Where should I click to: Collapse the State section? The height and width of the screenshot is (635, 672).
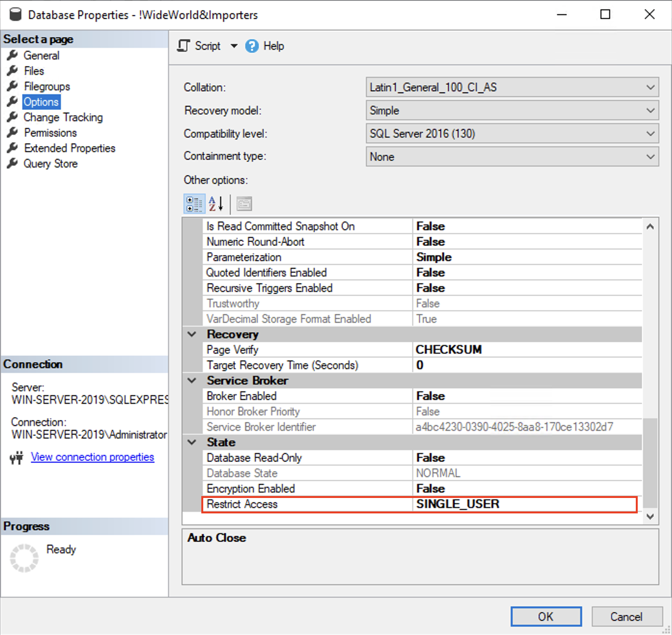click(x=192, y=442)
